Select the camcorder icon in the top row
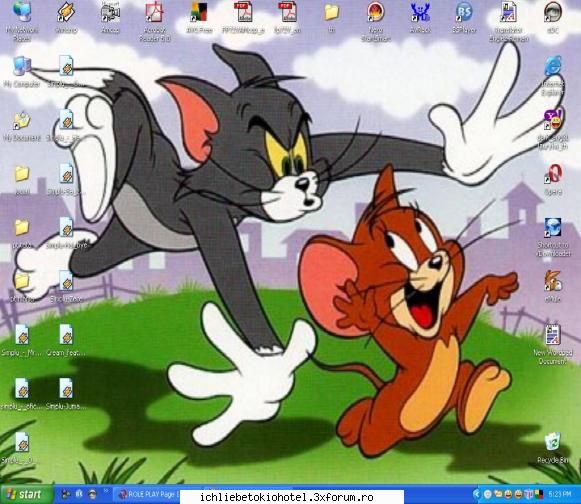The image size is (581, 504). 110,12
